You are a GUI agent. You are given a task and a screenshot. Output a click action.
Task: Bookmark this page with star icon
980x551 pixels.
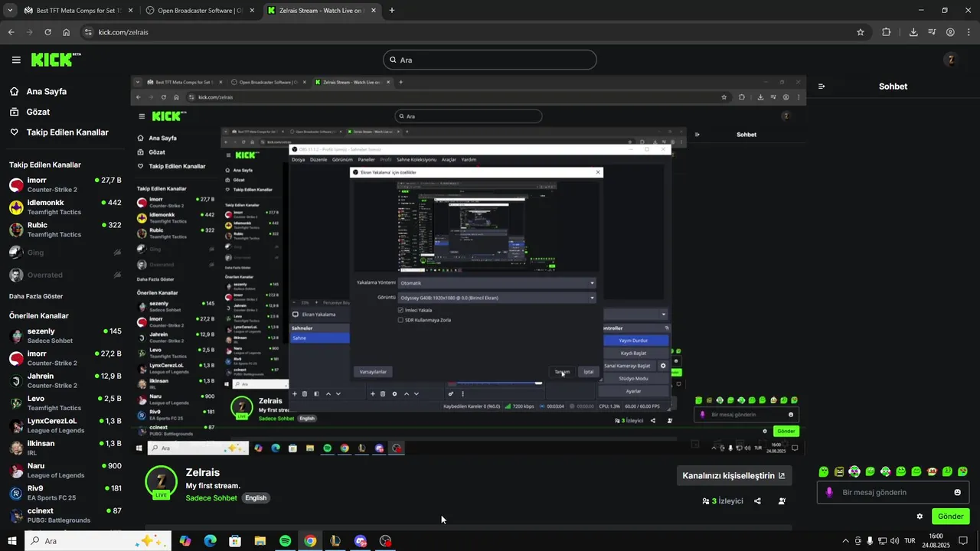(861, 32)
